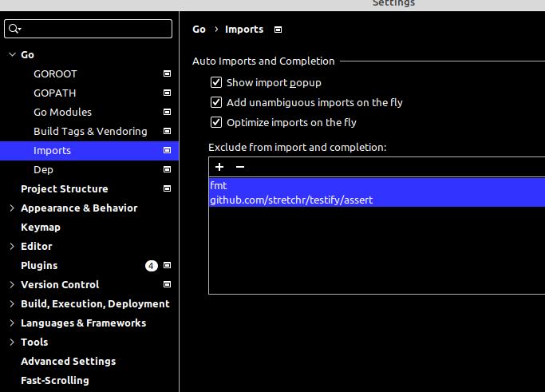Viewport: 545px width, 392px height.
Task: Click the search magnifier icon in settings
Action: pyautogui.click(x=14, y=29)
